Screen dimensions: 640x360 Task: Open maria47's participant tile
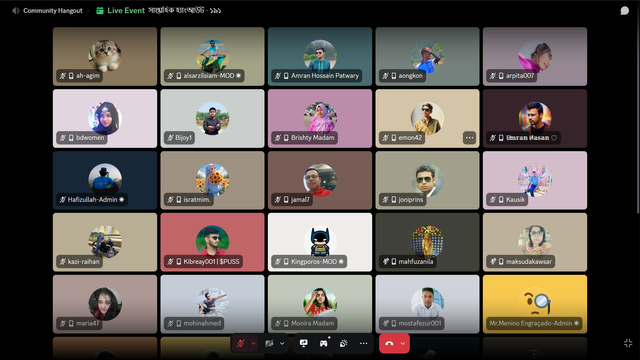105,304
